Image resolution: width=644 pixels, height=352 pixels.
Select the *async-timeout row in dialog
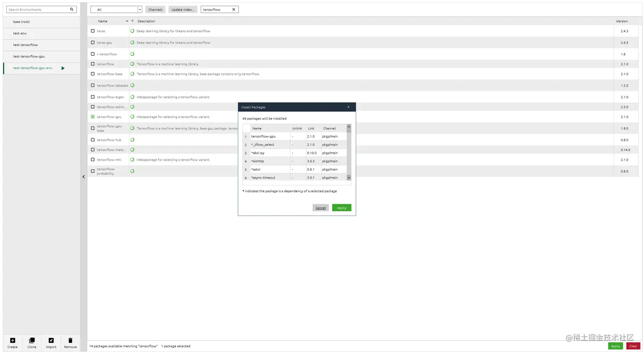pyautogui.click(x=295, y=177)
